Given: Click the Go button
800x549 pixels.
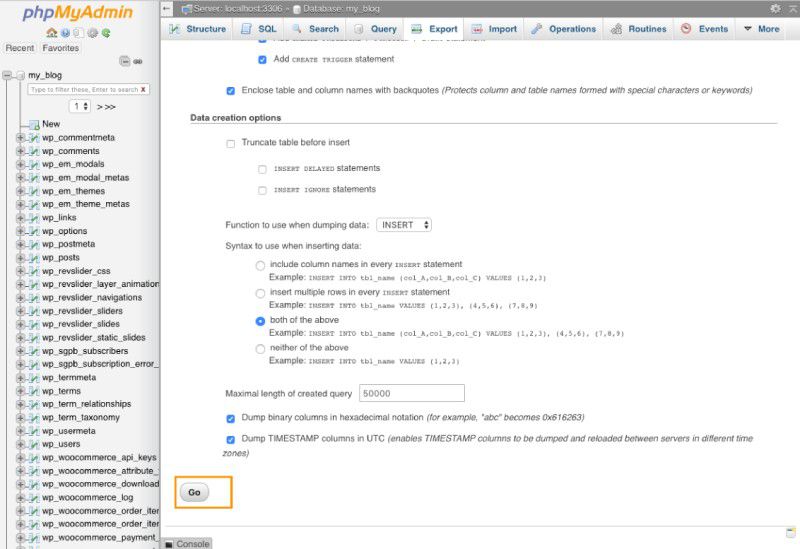Looking at the screenshot, I should (194, 492).
